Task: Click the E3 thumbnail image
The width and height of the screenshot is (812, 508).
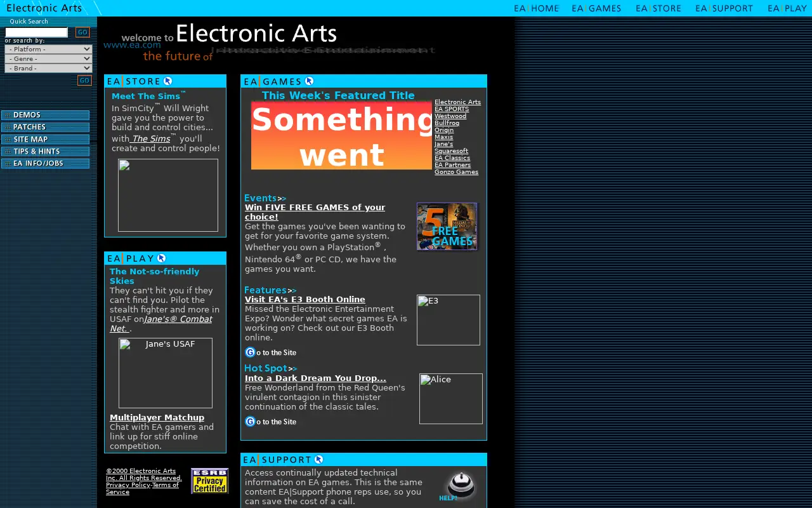Action: (449, 320)
